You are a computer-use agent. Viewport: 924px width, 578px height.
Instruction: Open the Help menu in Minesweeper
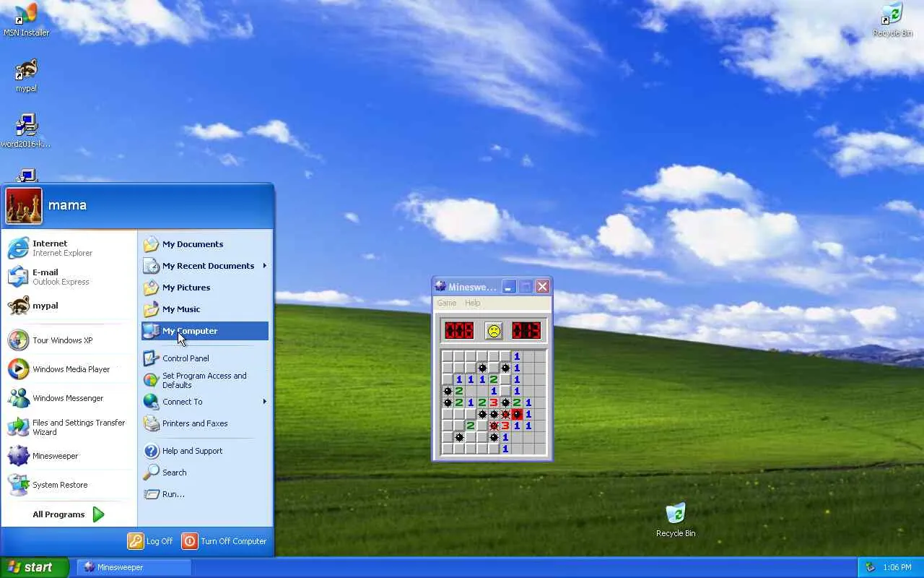(x=473, y=303)
